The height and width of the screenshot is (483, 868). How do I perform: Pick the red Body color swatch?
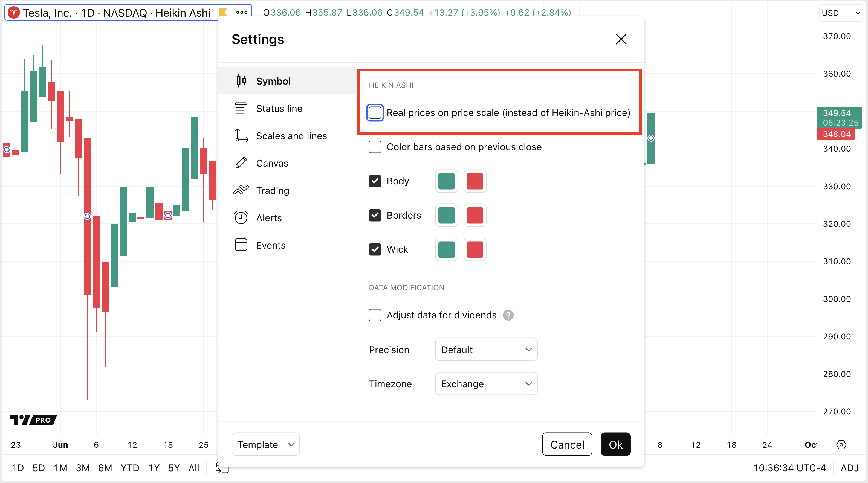pos(475,181)
